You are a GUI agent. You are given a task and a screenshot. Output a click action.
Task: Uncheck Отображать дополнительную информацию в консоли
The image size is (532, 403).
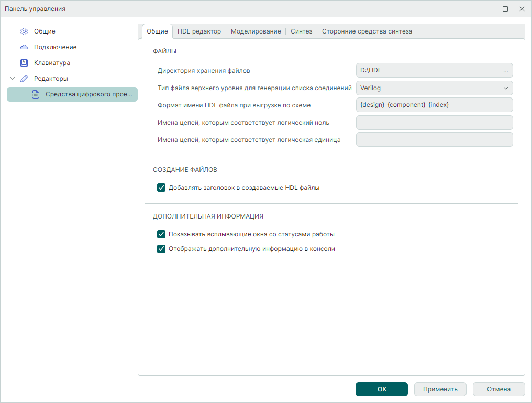[161, 249]
